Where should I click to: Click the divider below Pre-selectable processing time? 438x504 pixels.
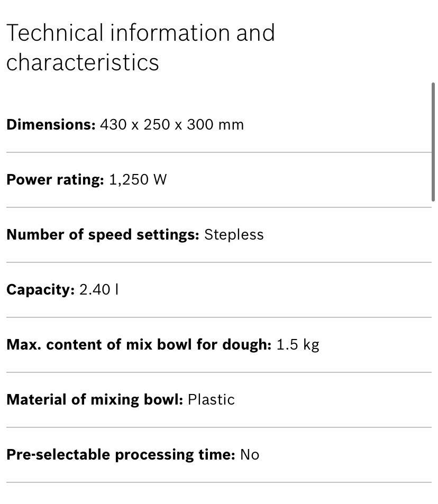(219, 482)
